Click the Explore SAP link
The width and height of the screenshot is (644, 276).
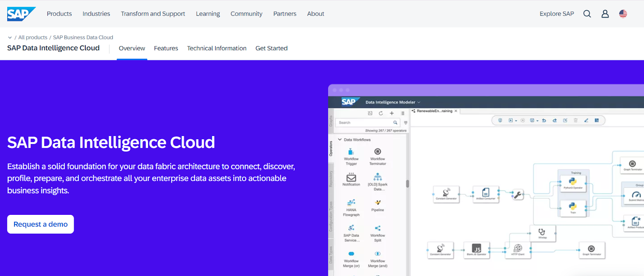[557, 14]
